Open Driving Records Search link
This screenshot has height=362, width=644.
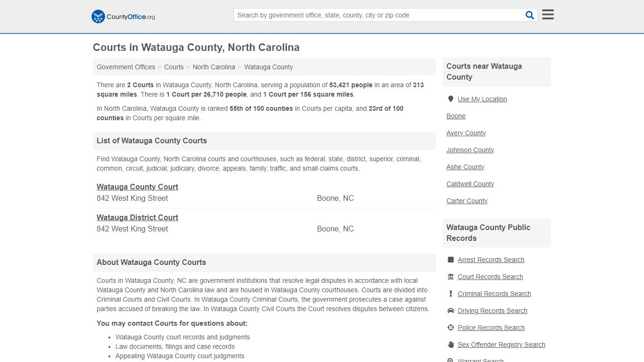(x=493, y=311)
